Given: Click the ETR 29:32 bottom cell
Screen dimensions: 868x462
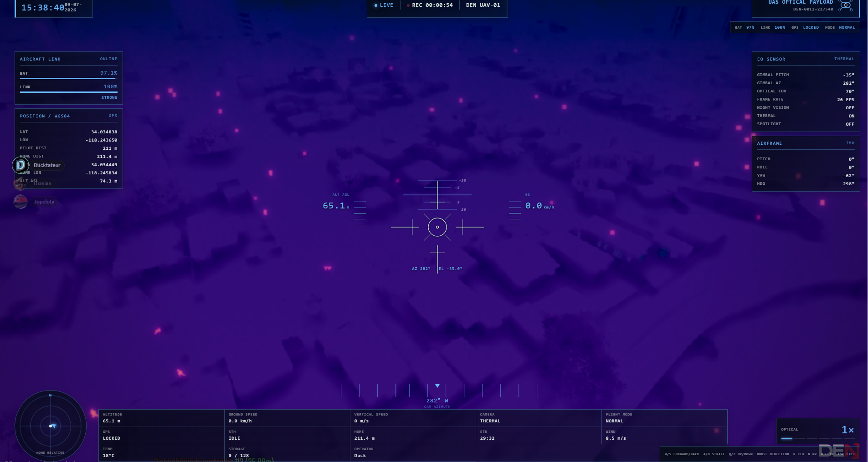Looking at the screenshot, I should pos(539,435).
